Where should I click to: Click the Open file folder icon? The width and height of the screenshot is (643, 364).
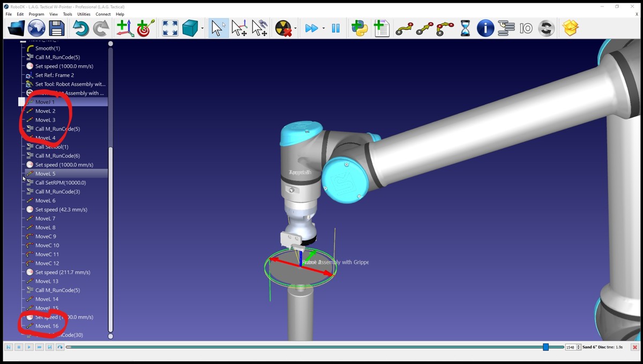click(x=16, y=28)
